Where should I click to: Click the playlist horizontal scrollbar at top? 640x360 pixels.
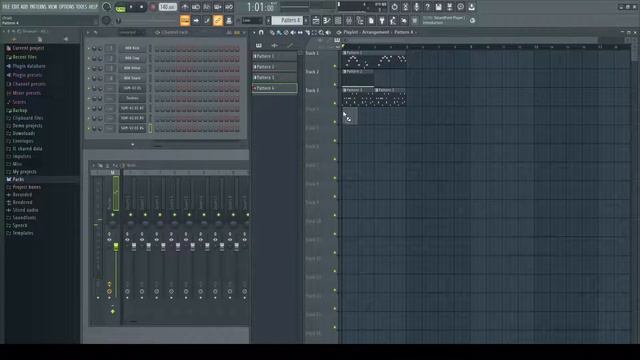tap(471, 40)
